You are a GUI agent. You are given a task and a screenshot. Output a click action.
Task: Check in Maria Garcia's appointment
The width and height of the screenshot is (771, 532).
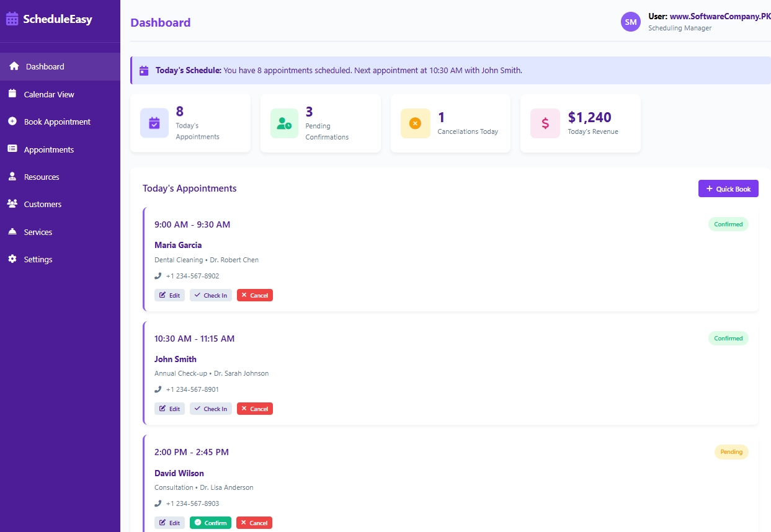(210, 295)
